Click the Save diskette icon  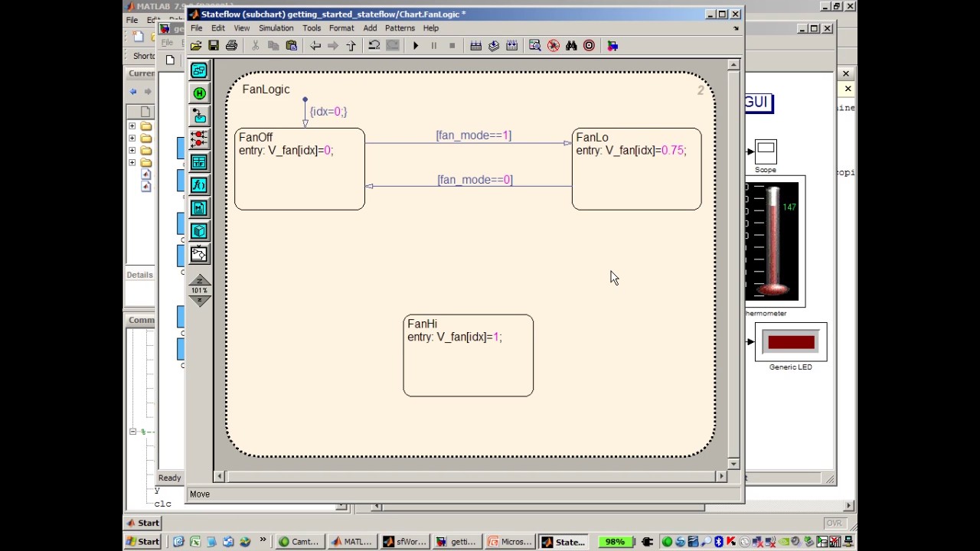214,46
